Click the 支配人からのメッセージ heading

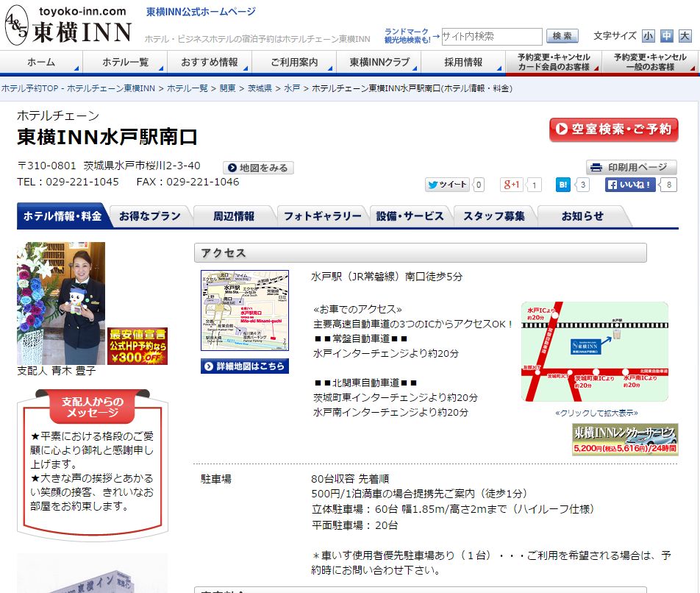[x=93, y=407]
